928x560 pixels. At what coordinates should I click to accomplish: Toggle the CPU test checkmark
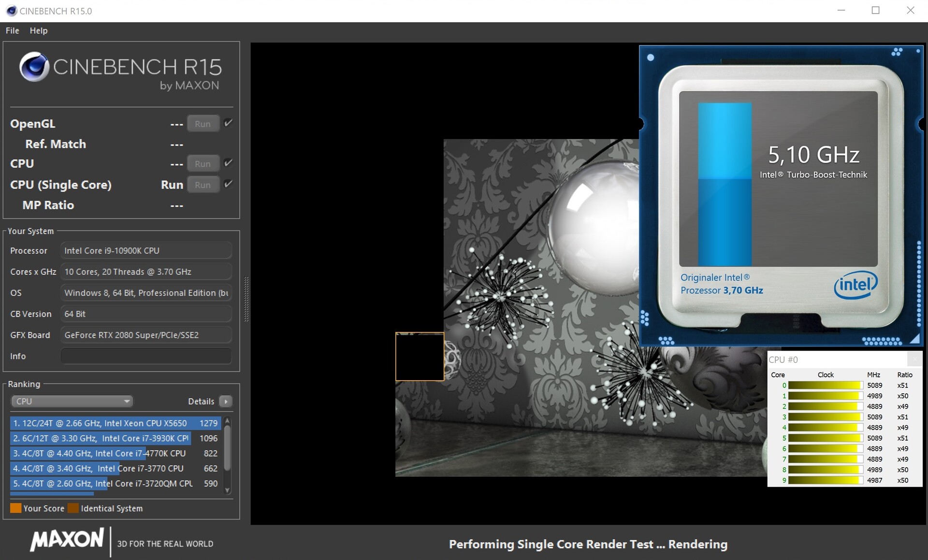click(229, 163)
